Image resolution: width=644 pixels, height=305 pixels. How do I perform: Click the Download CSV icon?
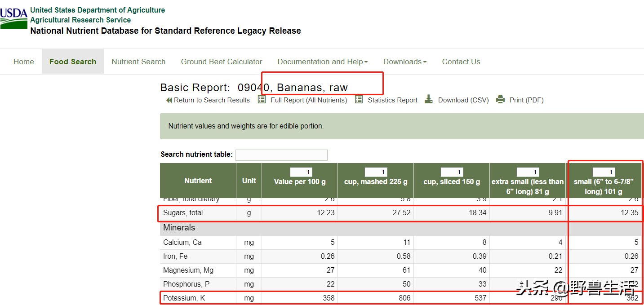click(429, 100)
